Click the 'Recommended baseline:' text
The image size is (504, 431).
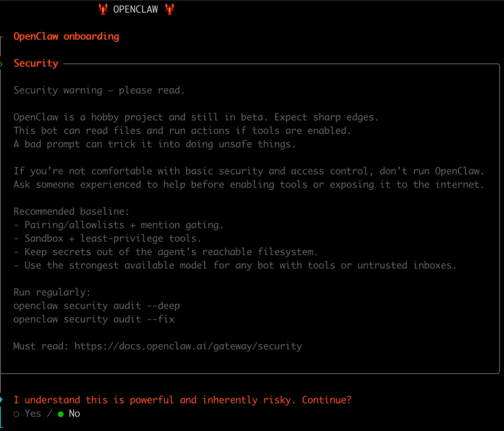(71, 211)
